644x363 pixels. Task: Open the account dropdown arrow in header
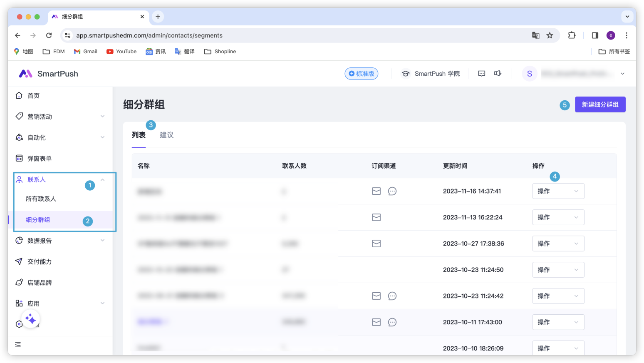coord(622,74)
